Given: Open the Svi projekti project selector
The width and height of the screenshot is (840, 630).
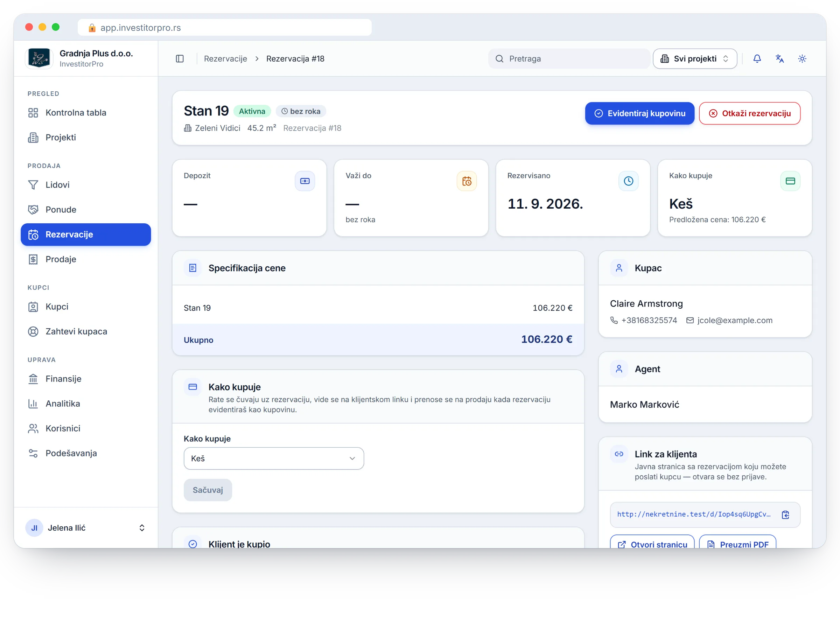Looking at the screenshot, I should point(694,58).
